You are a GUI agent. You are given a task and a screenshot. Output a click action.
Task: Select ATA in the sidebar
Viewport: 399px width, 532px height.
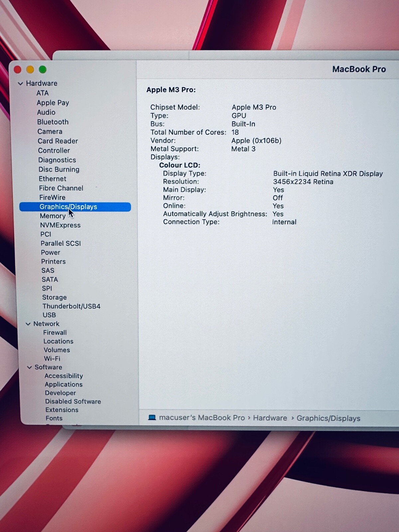(43, 93)
